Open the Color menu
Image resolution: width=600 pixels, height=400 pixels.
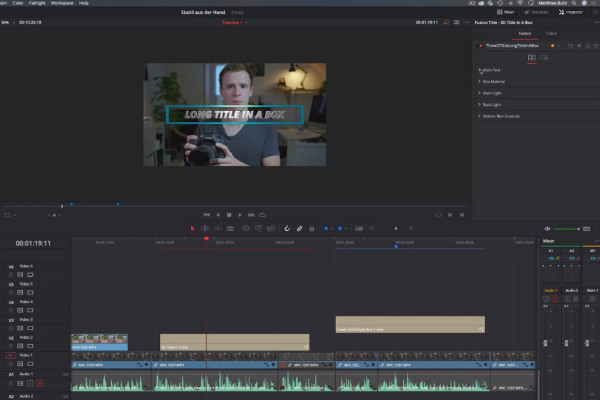(18, 3)
